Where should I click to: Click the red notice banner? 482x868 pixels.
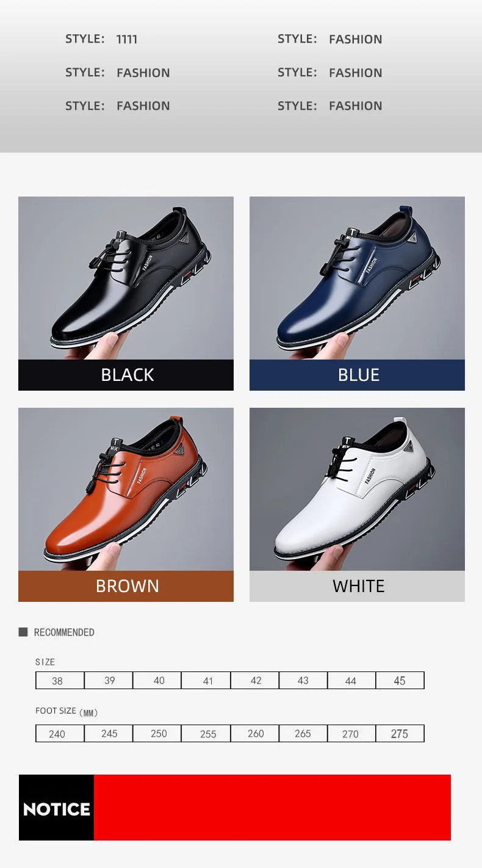(x=272, y=808)
